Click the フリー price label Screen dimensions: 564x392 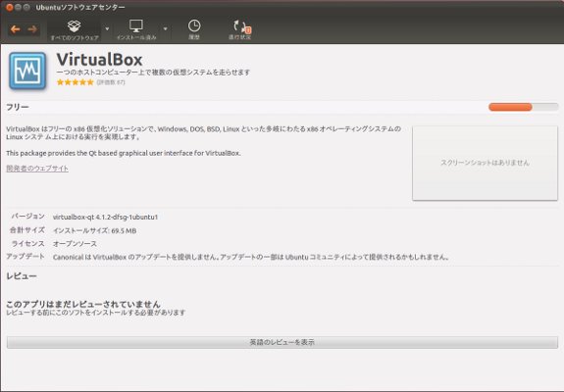(x=18, y=107)
